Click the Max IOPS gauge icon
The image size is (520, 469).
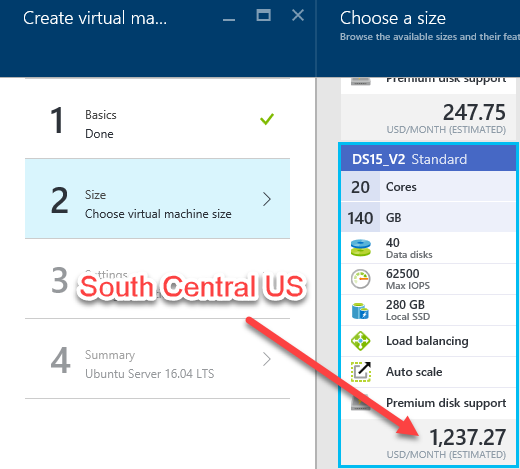(x=361, y=279)
